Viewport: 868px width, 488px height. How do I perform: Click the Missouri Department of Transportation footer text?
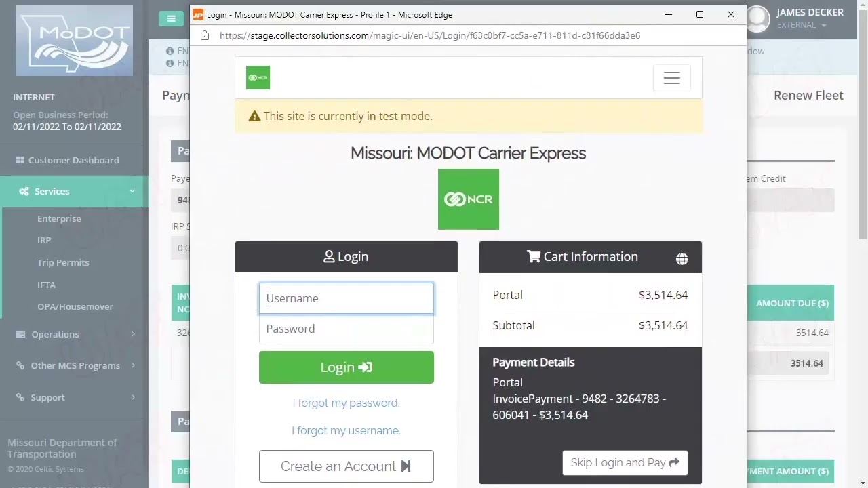(x=62, y=448)
